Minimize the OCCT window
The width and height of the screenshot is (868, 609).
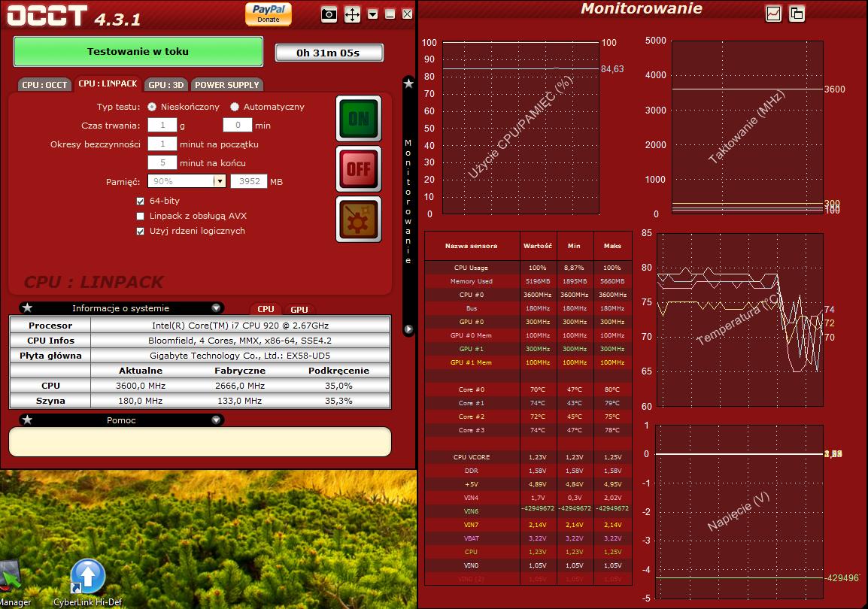[390, 14]
